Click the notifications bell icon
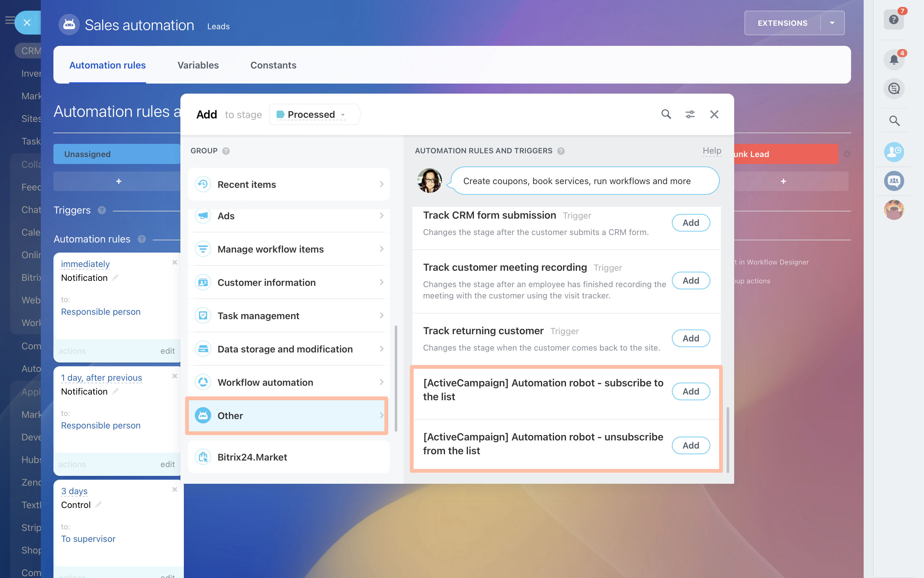Screen dimensions: 924x578 [894, 60]
